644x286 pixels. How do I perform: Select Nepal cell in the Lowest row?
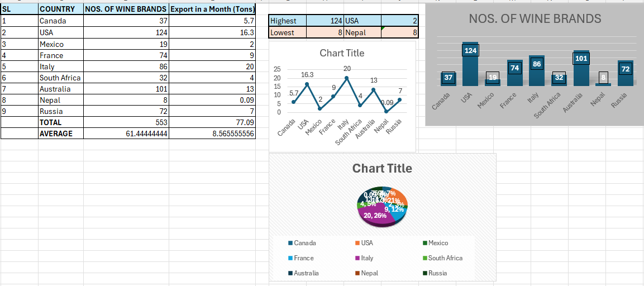362,32
